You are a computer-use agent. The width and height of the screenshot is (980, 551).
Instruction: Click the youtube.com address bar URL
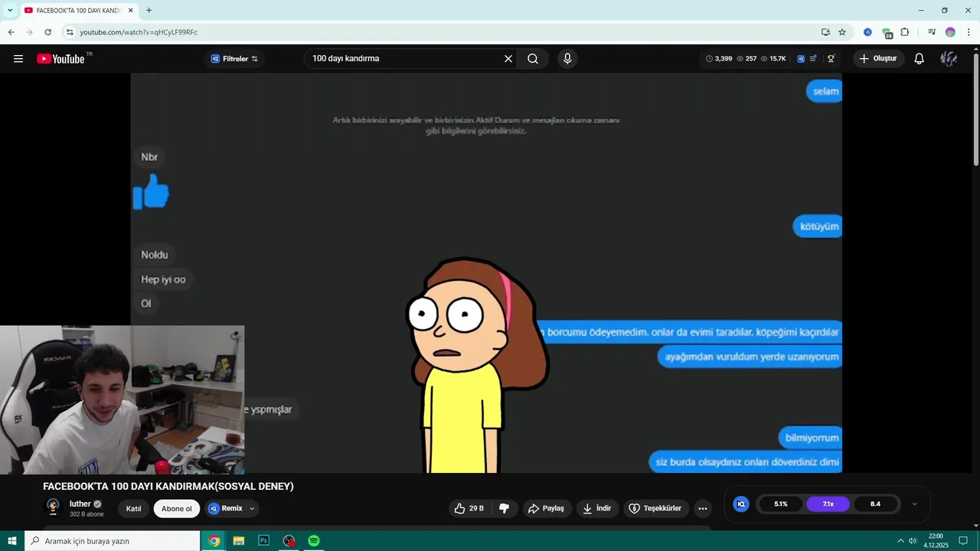coord(139,32)
